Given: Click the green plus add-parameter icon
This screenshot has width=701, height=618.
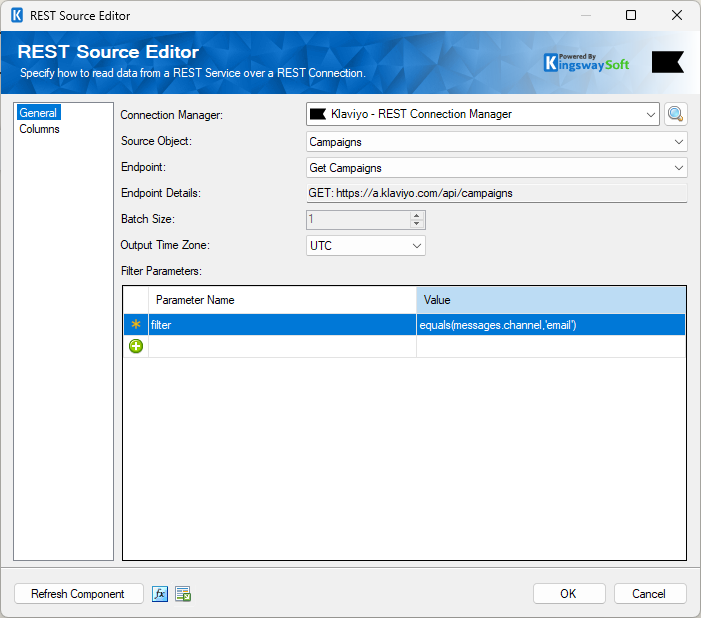Looking at the screenshot, I should pos(136,346).
